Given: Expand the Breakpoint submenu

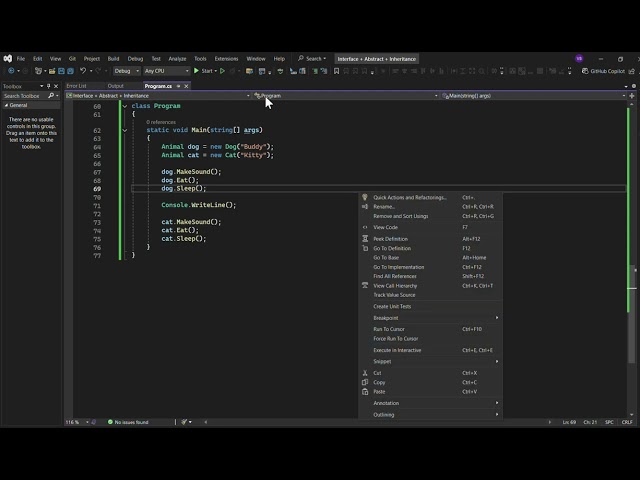Looking at the screenshot, I should point(431,318).
